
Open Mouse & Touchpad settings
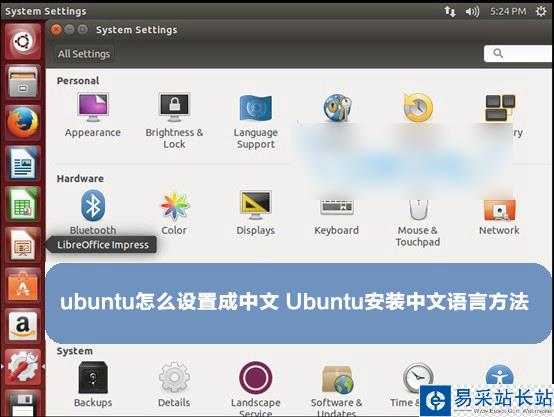click(418, 223)
